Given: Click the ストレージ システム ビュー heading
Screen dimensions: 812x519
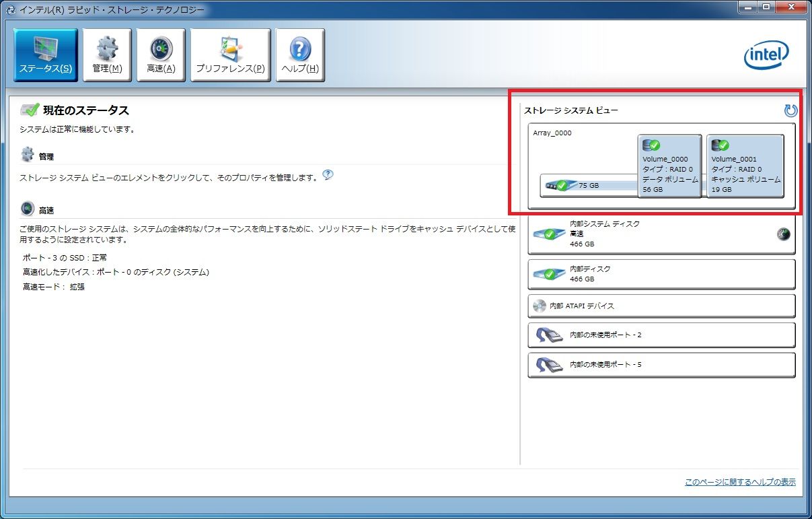Looking at the screenshot, I should pyautogui.click(x=570, y=110).
